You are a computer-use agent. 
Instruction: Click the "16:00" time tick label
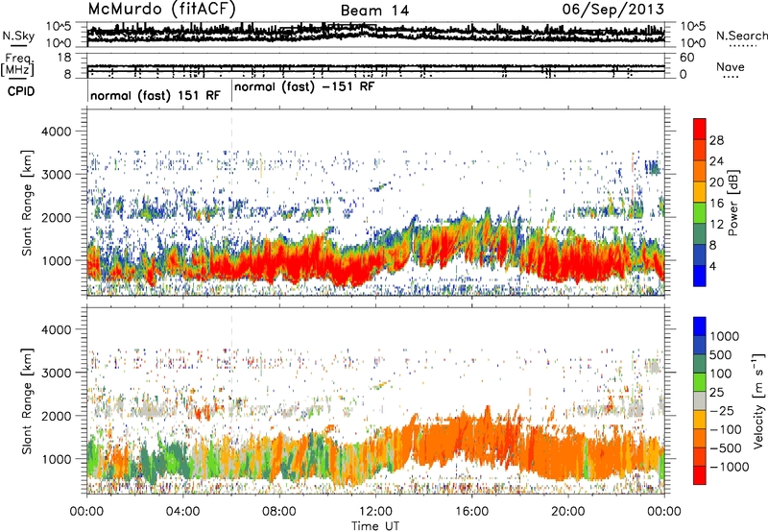click(471, 512)
